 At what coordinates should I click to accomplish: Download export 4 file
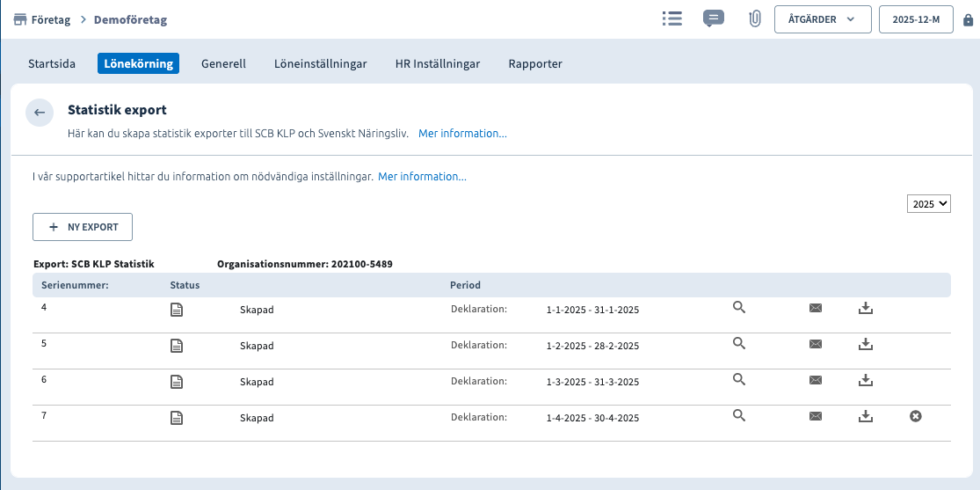[866, 308]
